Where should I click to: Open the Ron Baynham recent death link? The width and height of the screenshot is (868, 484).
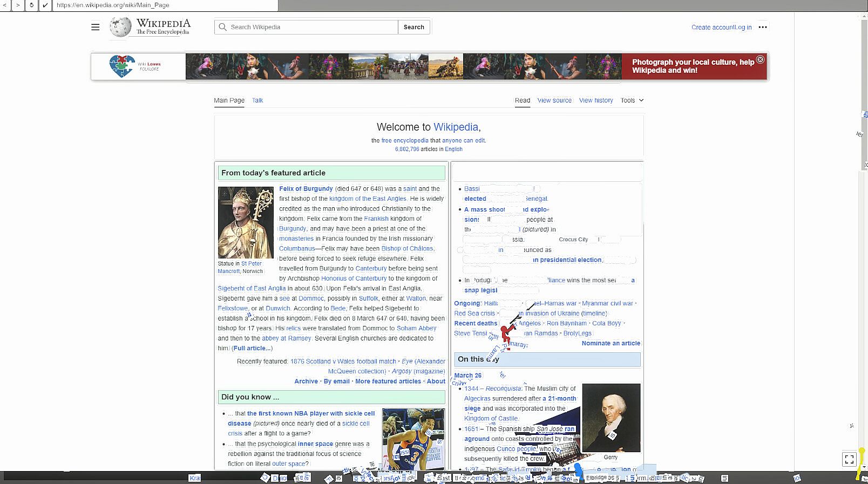tap(566, 323)
